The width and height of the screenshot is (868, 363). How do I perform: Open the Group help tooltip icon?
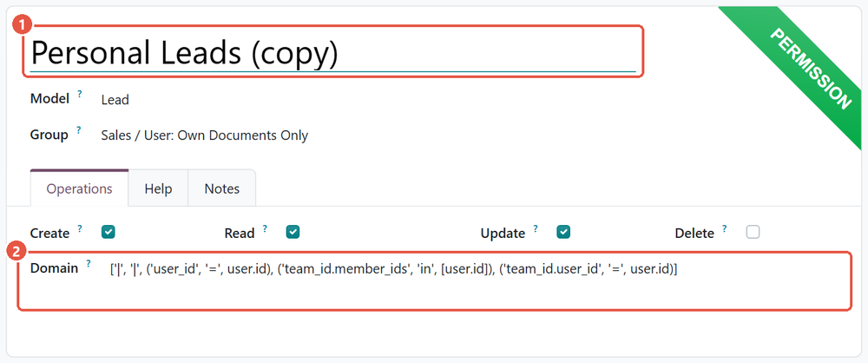[x=79, y=130]
